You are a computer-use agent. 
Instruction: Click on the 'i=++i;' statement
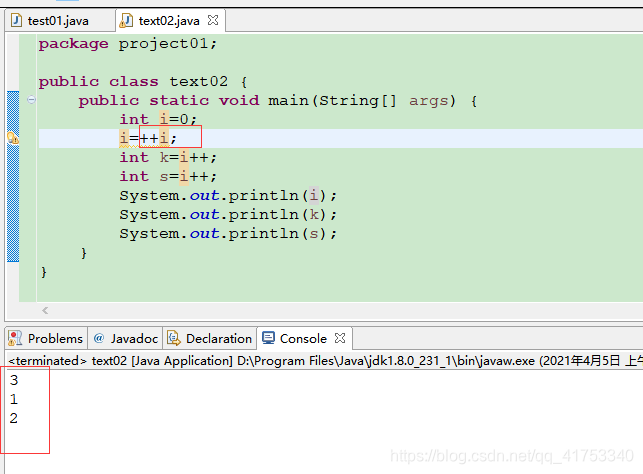pyautogui.click(x=148, y=138)
